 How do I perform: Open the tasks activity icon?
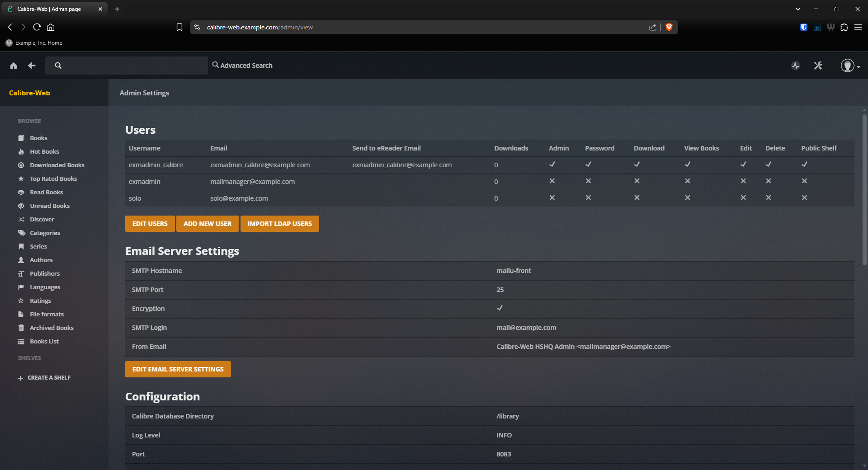coord(796,66)
